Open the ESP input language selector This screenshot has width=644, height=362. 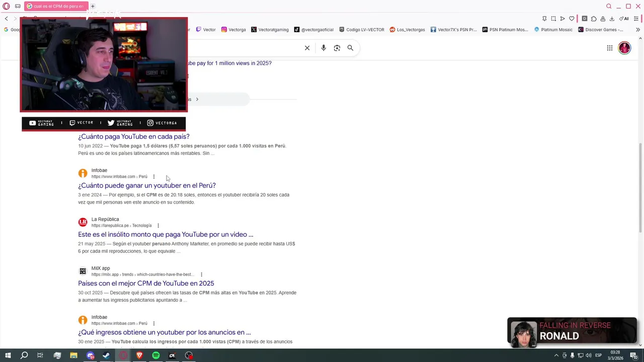pos(599,355)
